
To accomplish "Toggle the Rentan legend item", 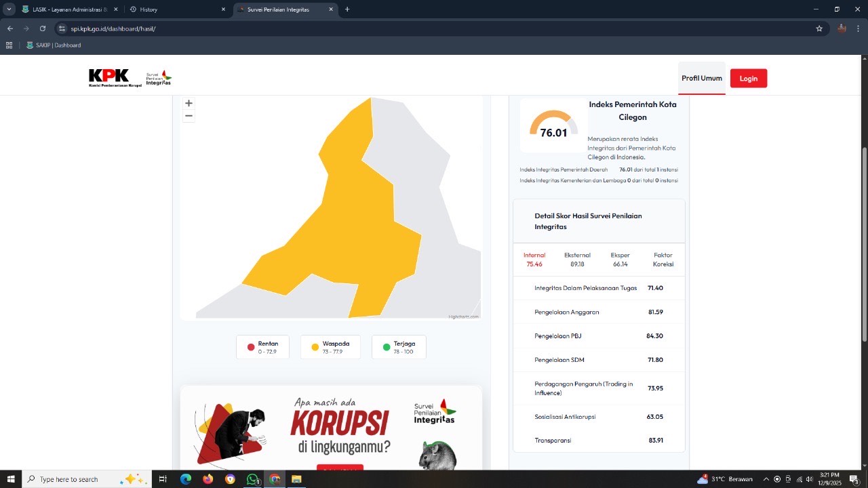I will point(262,347).
